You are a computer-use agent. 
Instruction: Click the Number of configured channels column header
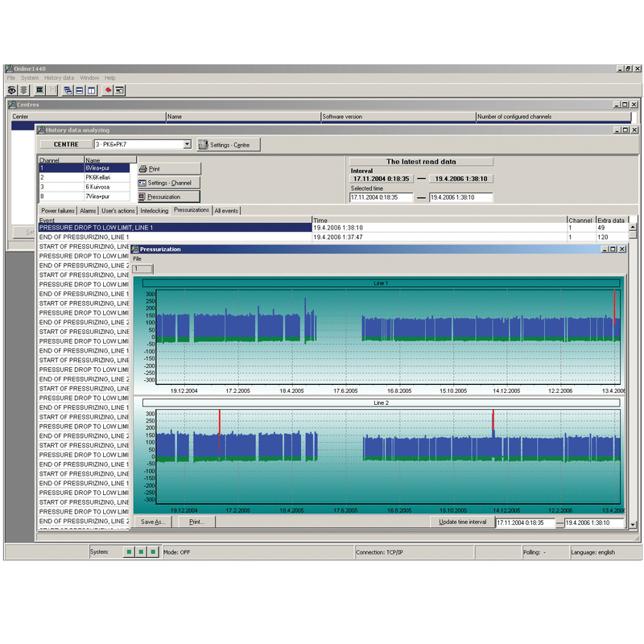[553, 117]
